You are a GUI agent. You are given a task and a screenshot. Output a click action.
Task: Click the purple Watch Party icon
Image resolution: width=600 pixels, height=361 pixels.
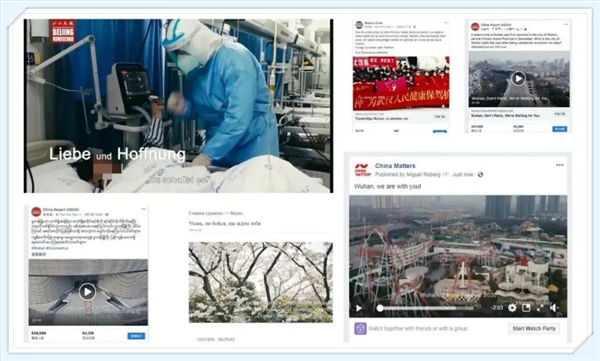(360, 328)
